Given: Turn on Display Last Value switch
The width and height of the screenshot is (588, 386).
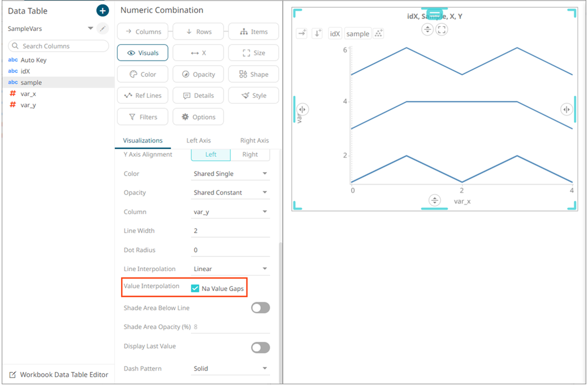Looking at the screenshot, I should point(260,347).
